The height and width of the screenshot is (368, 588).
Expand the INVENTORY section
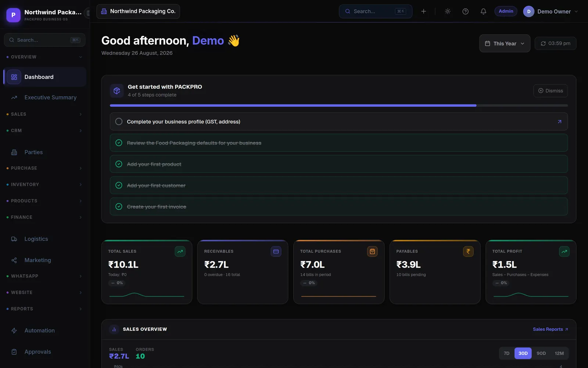pyautogui.click(x=44, y=185)
